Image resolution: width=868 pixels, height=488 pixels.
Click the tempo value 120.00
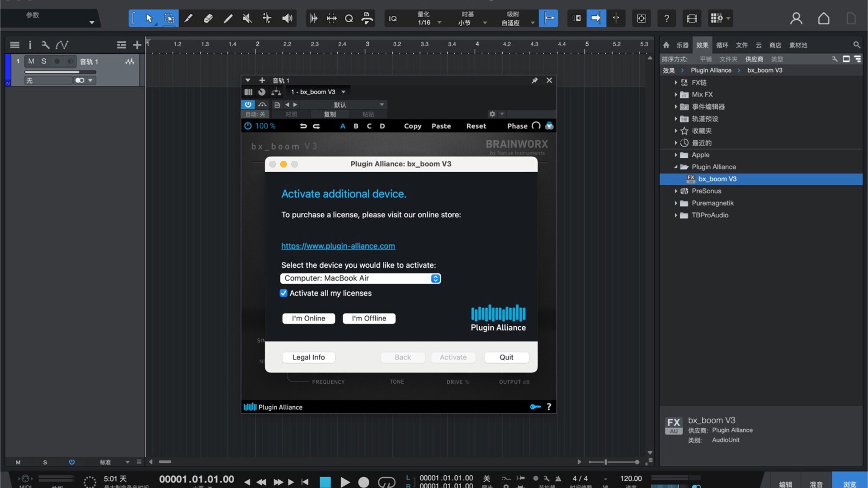pos(631,479)
